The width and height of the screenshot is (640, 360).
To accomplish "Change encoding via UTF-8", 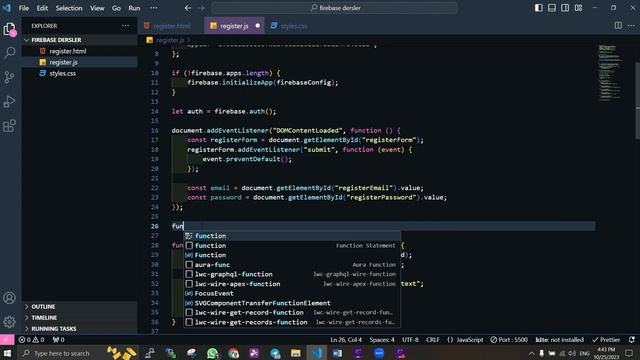I will [410, 340].
